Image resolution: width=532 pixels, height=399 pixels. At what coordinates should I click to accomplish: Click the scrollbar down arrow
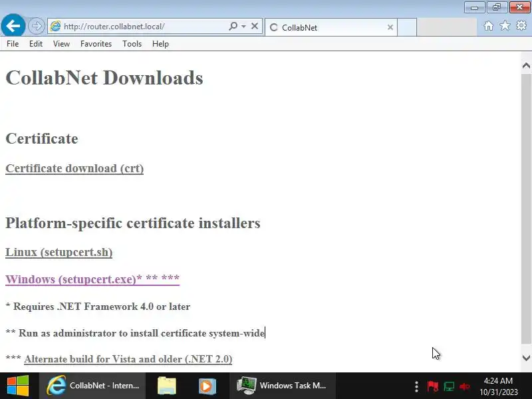[526, 358]
